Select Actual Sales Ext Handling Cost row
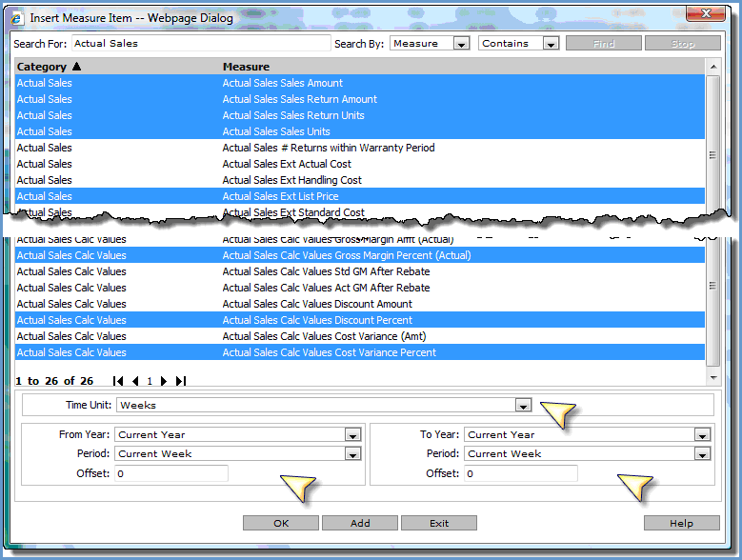This screenshot has height=560, width=742. tap(291, 180)
